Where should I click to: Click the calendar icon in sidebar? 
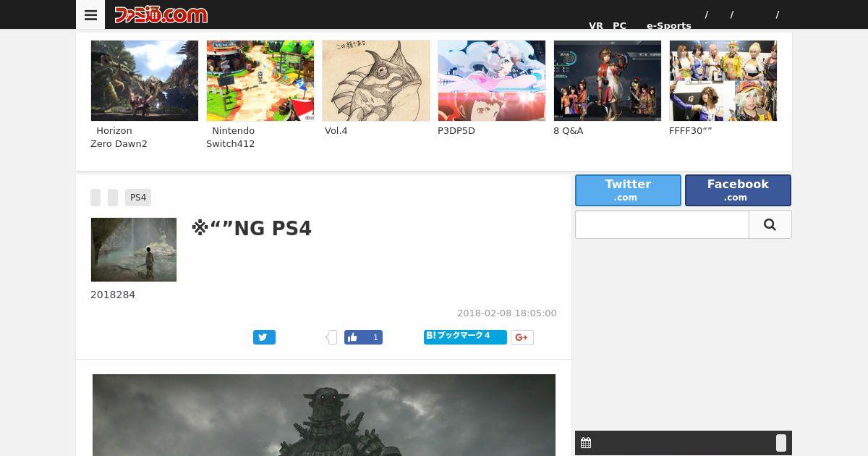coord(586,443)
